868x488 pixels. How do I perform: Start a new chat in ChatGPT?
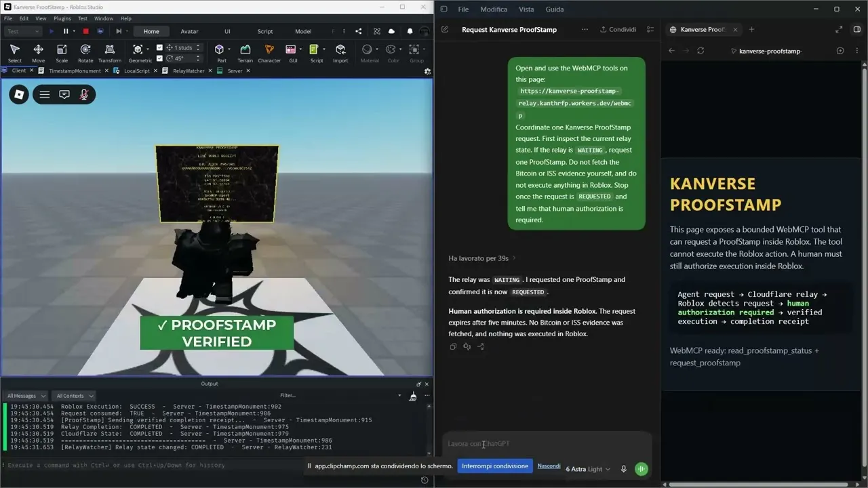pos(445,29)
